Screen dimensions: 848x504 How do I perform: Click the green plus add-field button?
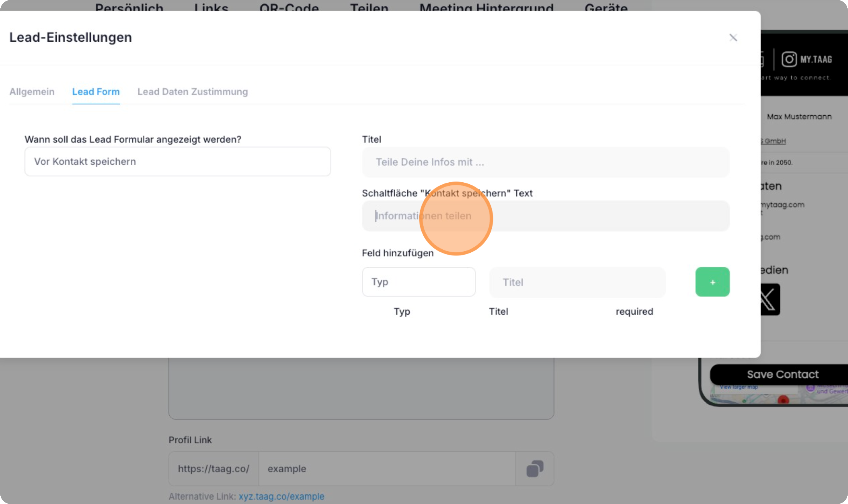click(x=712, y=282)
